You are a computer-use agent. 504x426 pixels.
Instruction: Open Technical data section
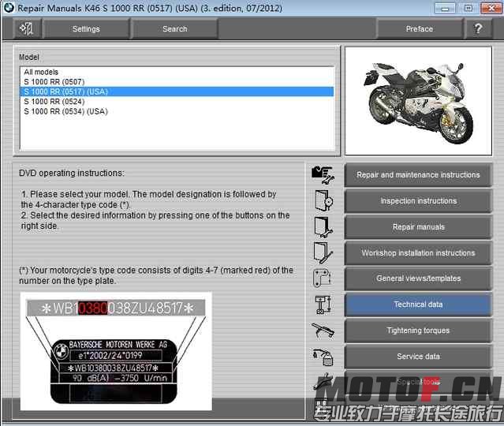(x=418, y=305)
